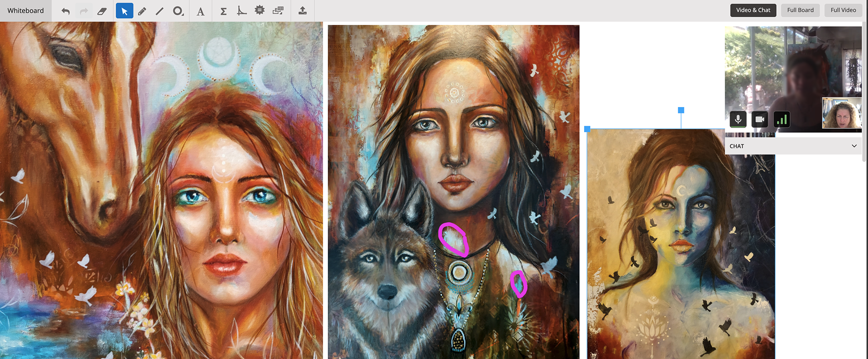This screenshot has height=359, width=868.
Task: Click the rotate handle above selected painting
Action: coord(681,110)
